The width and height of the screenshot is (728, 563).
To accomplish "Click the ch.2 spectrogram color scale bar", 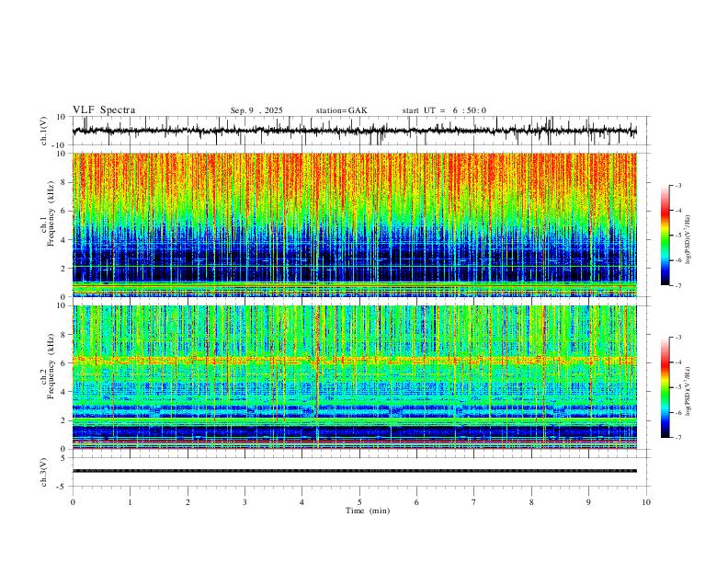I will 665,387.
